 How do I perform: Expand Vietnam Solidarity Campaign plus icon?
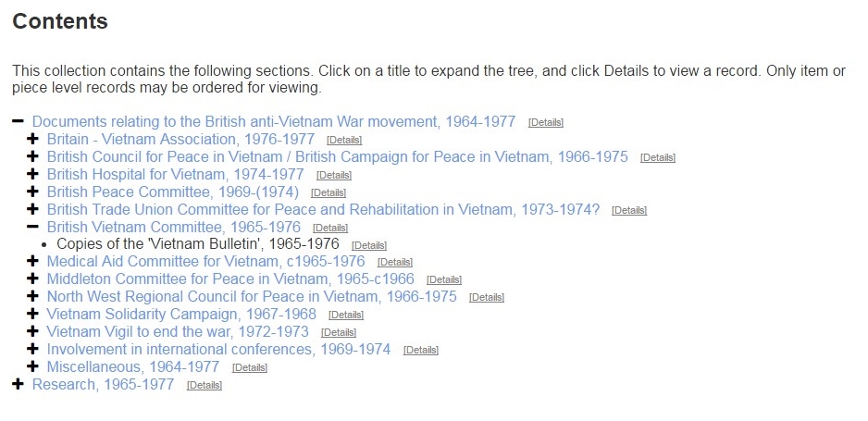coord(32,315)
